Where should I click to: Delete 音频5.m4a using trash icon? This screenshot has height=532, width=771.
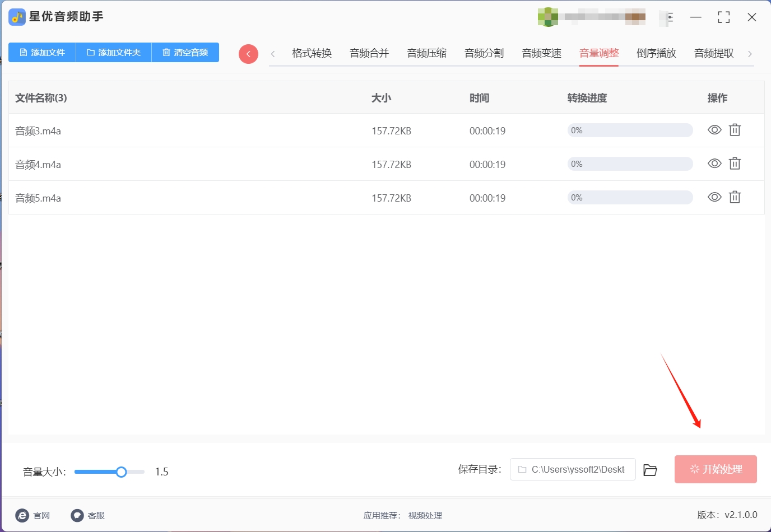pyautogui.click(x=735, y=197)
